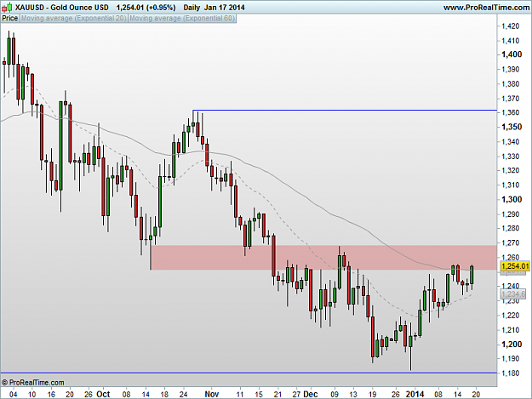The height and width of the screenshot is (399, 532).
Task: Click the '04' date label at the start of the time axis
Action: (14, 394)
